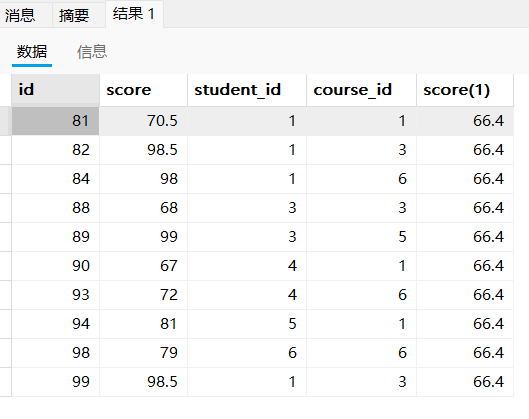This screenshot has width=529, height=419.
Task: Click score cell 79
Action: (x=143, y=353)
